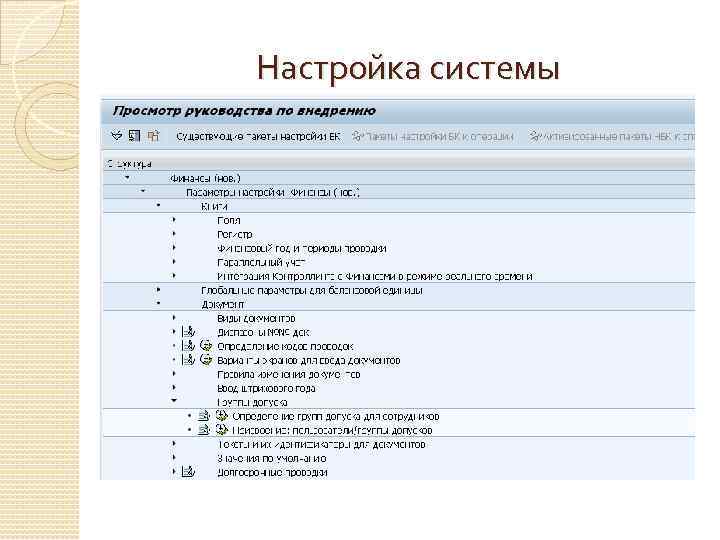The height and width of the screenshot is (540, 720).
Task: Execute activity icon for 'Варианты экранов для ввода документов'
Action: pos(206,360)
